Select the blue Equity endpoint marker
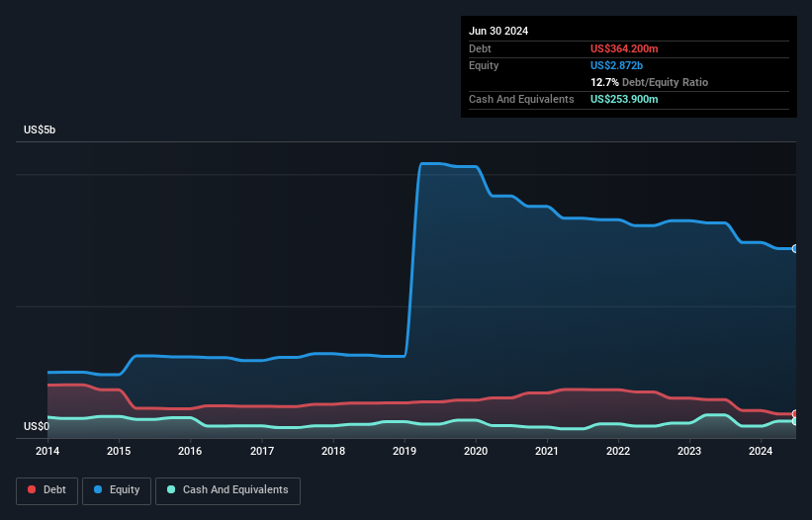The width and height of the screenshot is (812, 520). point(795,249)
